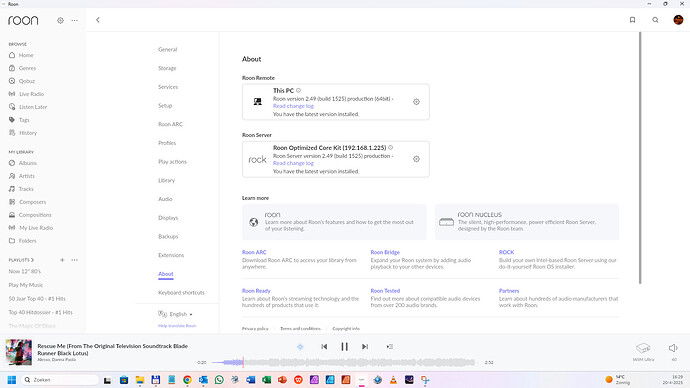Go back with the left arrow
The height and width of the screenshot is (388, 690).
pyautogui.click(x=98, y=20)
